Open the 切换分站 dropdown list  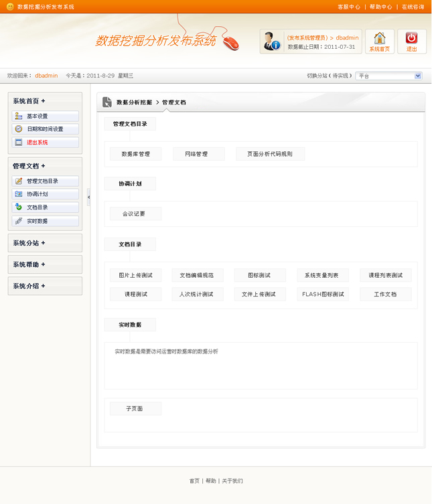click(x=418, y=76)
